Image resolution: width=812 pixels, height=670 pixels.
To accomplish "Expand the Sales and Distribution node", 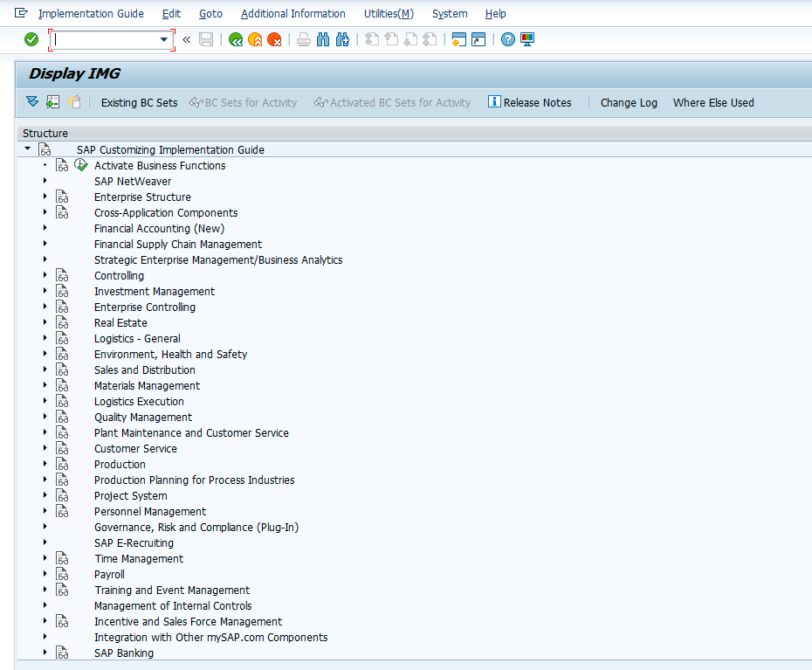I will (x=45, y=370).
